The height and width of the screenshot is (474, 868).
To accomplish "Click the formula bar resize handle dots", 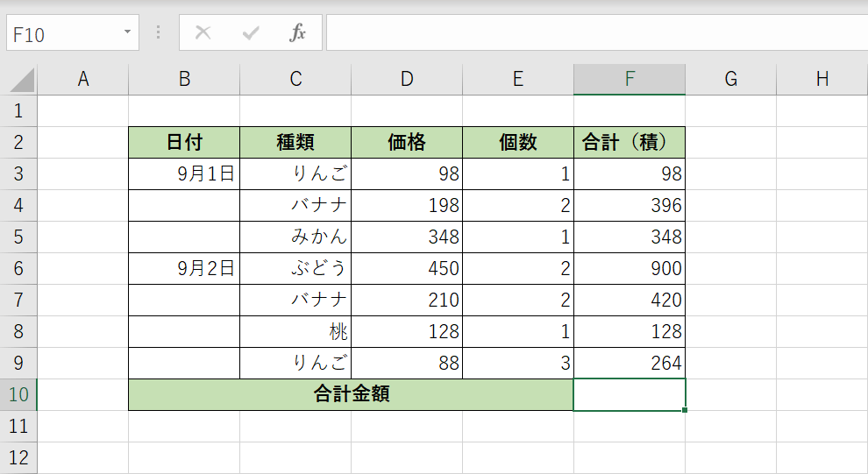I will [159, 32].
